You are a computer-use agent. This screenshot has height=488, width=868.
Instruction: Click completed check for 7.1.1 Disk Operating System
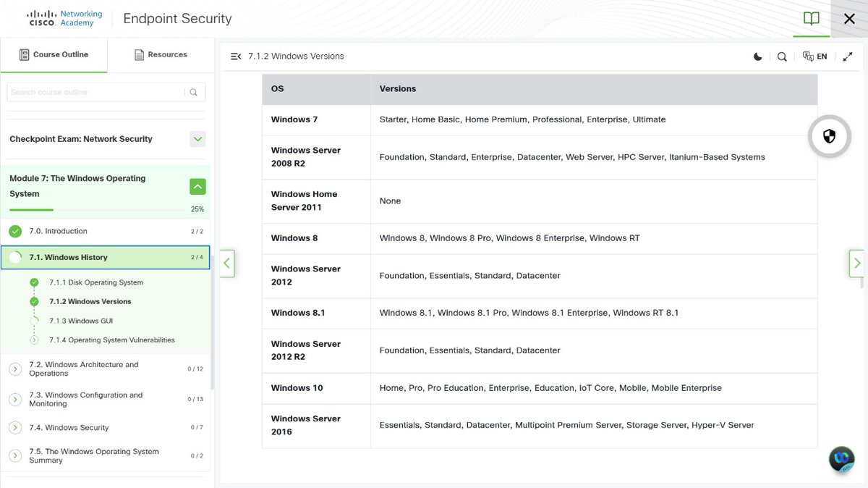[34, 282]
